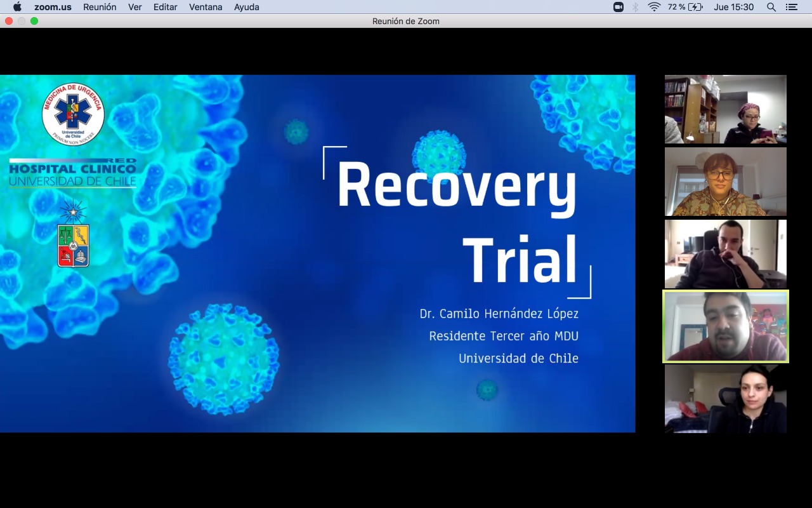812x508 pixels.
Task: Select the highlighted active speaker video tile
Action: click(725, 326)
